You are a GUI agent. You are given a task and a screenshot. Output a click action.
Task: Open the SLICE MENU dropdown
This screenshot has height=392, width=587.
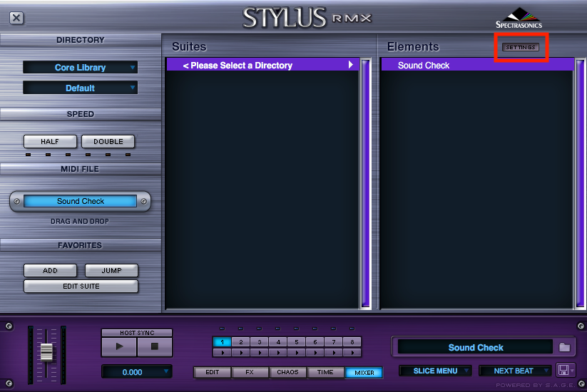(435, 371)
